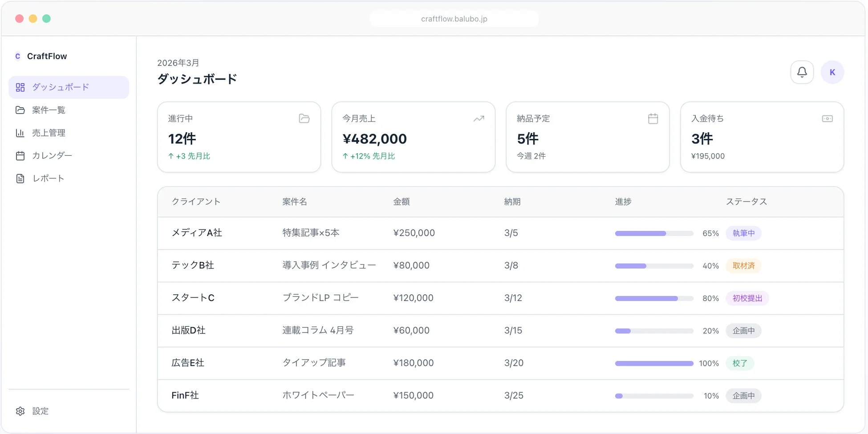Select the レポート document icon

coord(20,178)
